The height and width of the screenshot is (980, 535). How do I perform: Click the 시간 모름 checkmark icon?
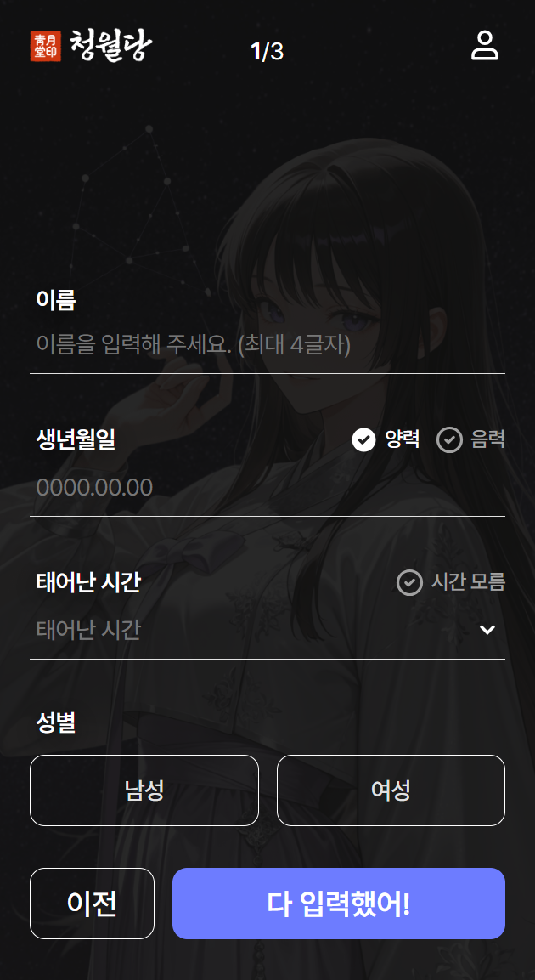pos(409,582)
